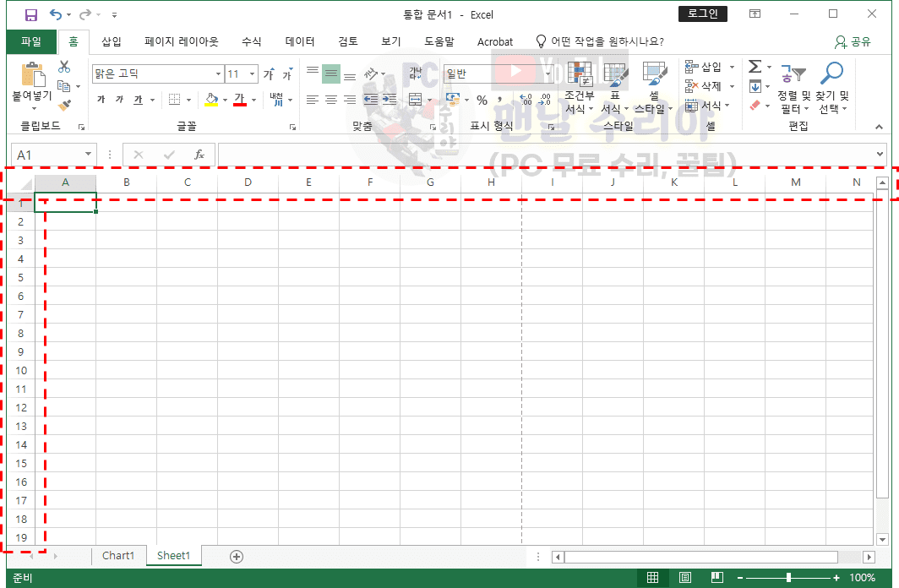Toggle bold text formatting
Viewport: 899px width, 588px height.
pos(101,100)
